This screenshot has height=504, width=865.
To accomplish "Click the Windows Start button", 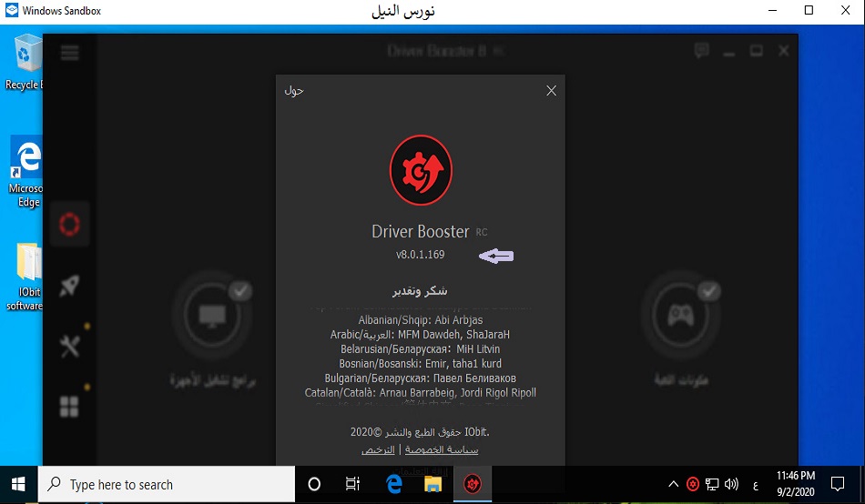I will click(x=18, y=484).
